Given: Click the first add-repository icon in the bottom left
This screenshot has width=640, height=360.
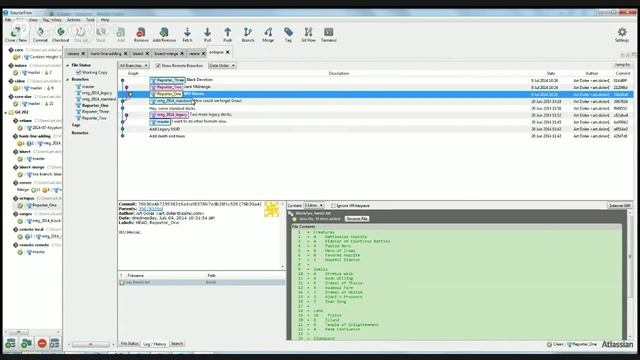Looking at the screenshot, I should [10, 343].
